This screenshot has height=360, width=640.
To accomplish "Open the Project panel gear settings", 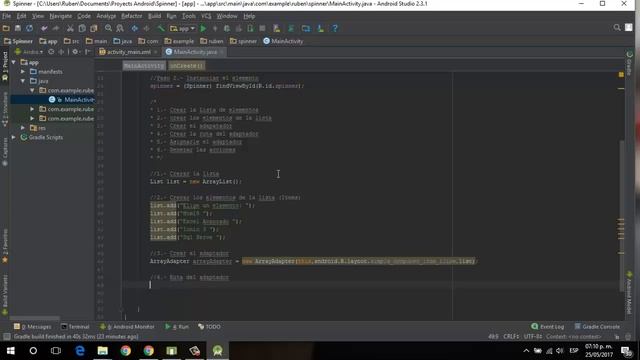I will (x=76, y=52).
